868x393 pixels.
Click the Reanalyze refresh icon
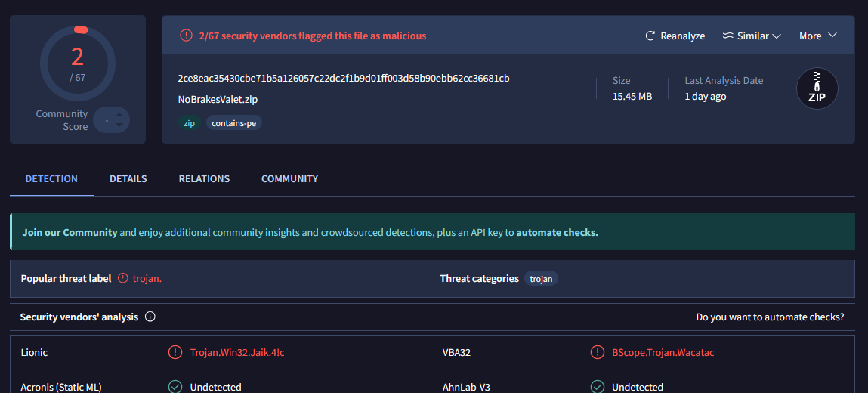650,36
